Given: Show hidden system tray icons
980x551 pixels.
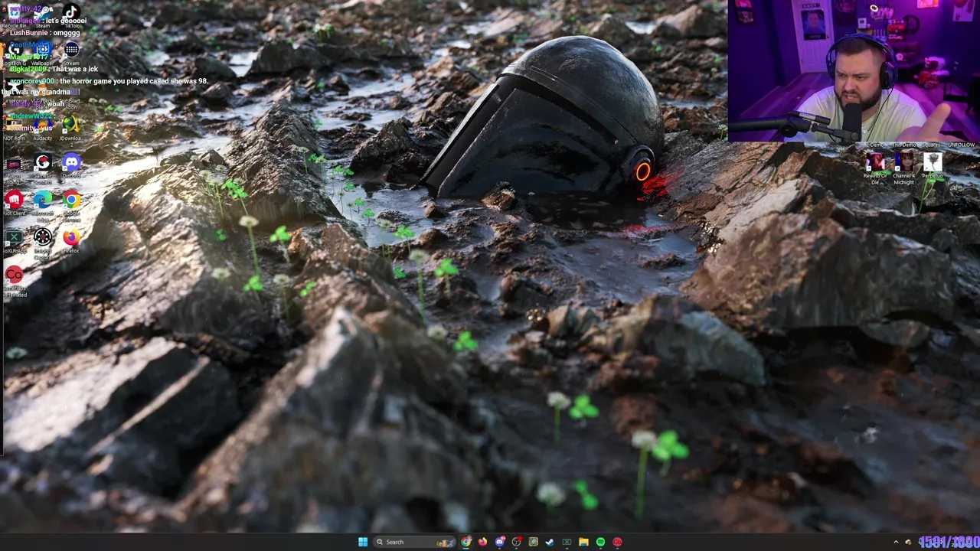Looking at the screenshot, I should click(x=896, y=542).
